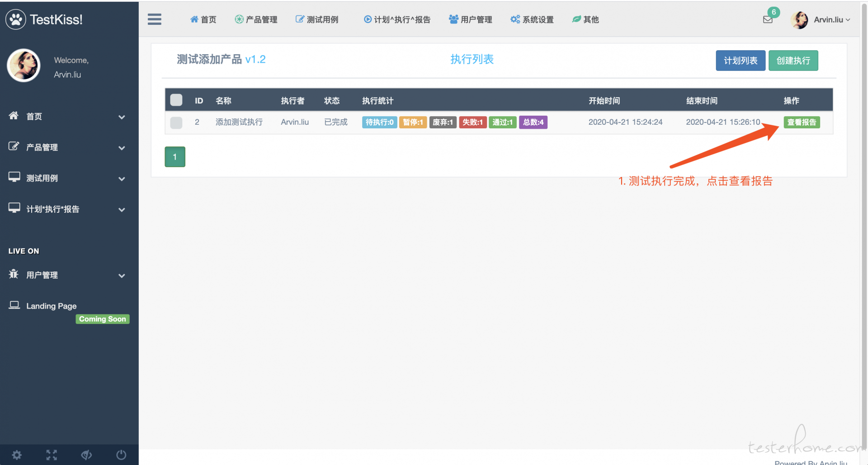Click the TestKiss paw logo icon
Viewport: 868px width, 465px height.
click(16, 19)
